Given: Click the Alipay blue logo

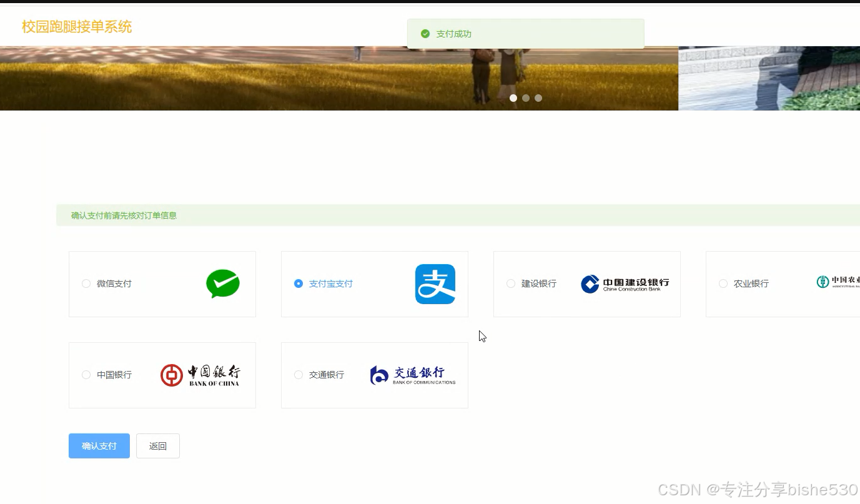Looking at the screenshot, I should (435, 284).
